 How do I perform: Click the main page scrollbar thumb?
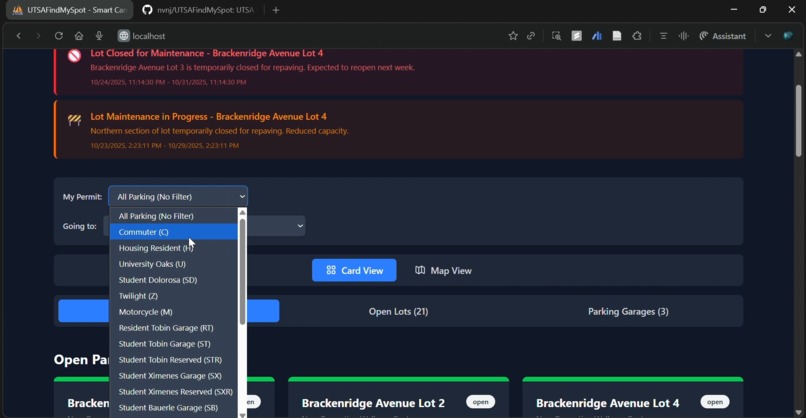coord(798,120)
